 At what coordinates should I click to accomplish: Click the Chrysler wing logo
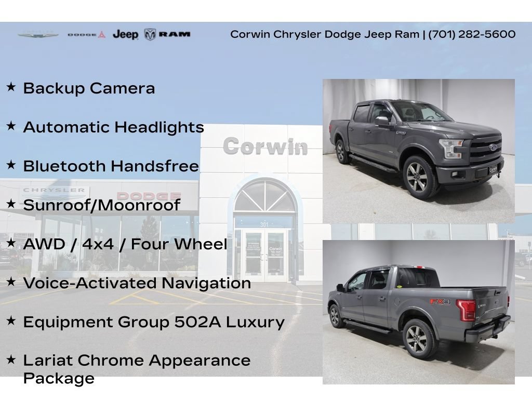pyautogui.click(x=38, y=35)
